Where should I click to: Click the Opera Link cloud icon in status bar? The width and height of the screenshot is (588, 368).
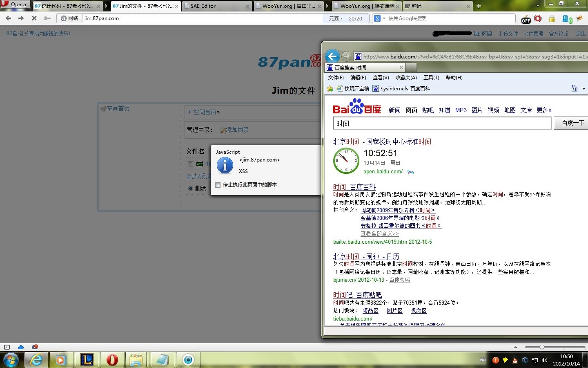[21, 347]
